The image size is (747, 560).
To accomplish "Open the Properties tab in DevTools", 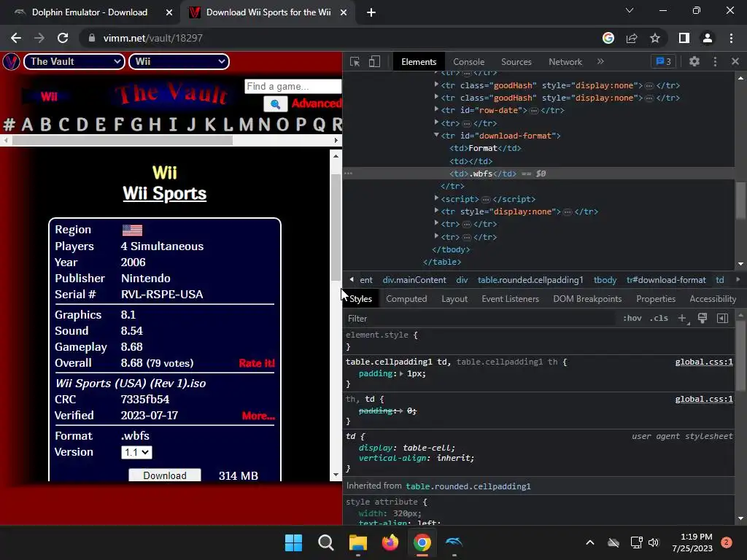I will (656, 298).
